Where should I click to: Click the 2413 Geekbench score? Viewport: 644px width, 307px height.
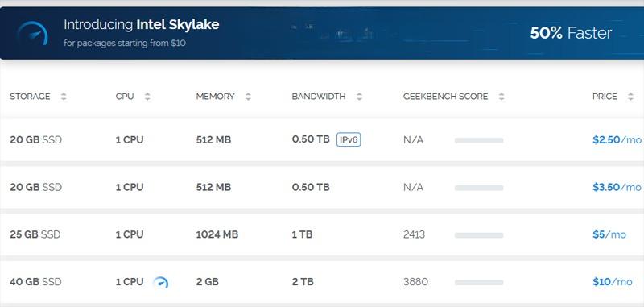pyautogui.click(x=414, y=234)
